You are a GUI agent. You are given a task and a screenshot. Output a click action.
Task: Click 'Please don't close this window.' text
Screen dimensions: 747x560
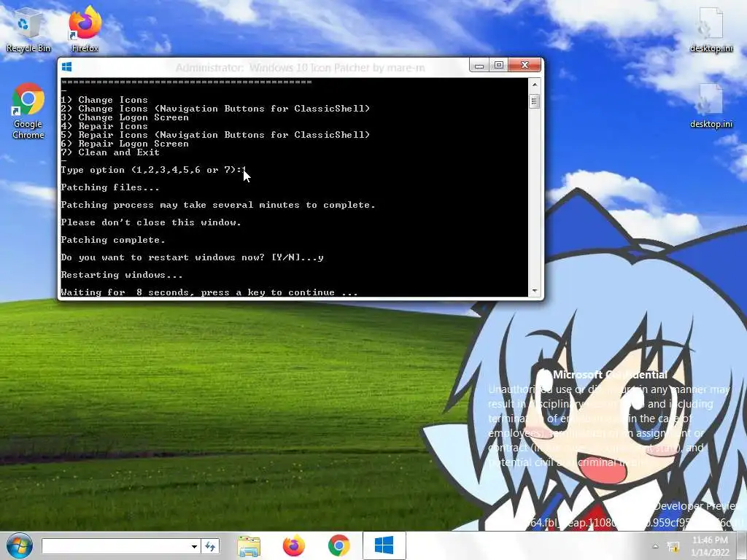click(151, 222)
